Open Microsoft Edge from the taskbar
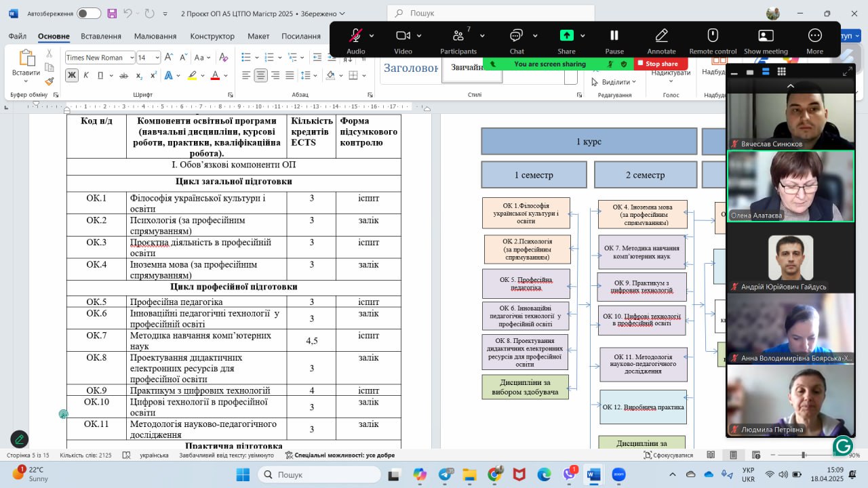 click(544, 474)
